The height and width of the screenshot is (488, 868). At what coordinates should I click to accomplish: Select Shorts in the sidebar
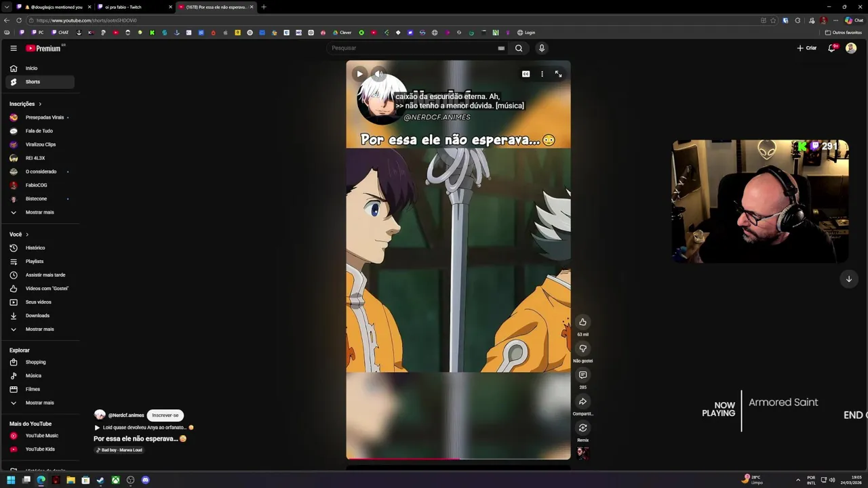click(39, 82)
